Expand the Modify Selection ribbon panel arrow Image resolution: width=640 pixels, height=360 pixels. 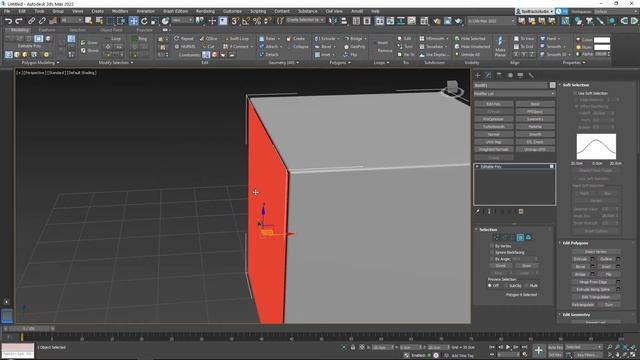(x=132, y=63)
